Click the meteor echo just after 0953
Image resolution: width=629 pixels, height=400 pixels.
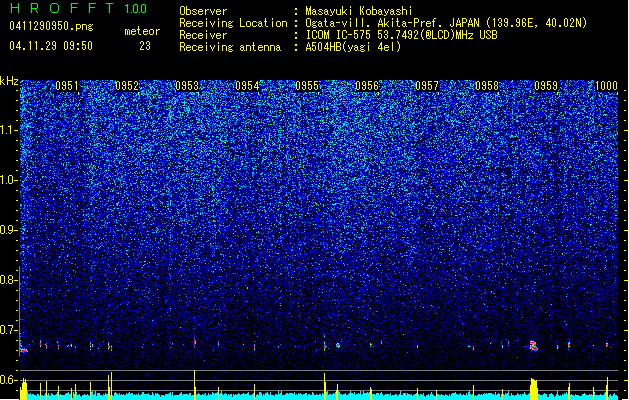[195, 342]
